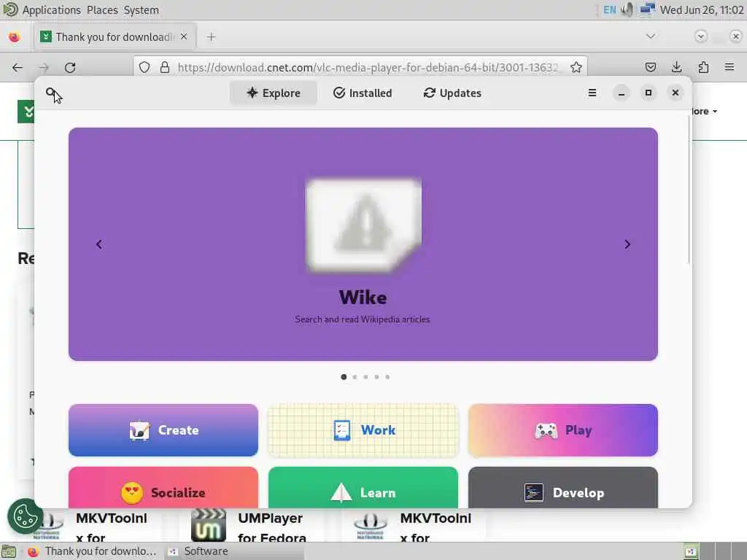Select the fifth carousel page dot
Screen dimensions: 747x560
(387, 377)
